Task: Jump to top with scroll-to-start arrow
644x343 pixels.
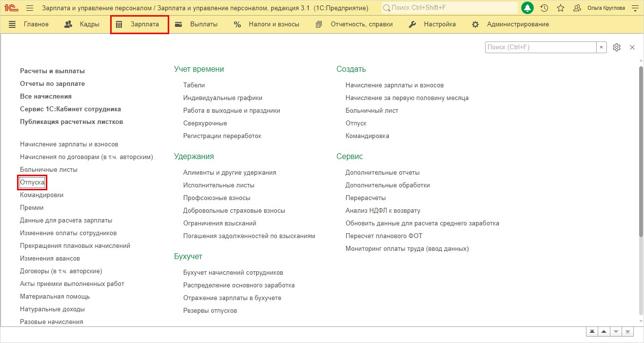Action: (x=592, y=331)
